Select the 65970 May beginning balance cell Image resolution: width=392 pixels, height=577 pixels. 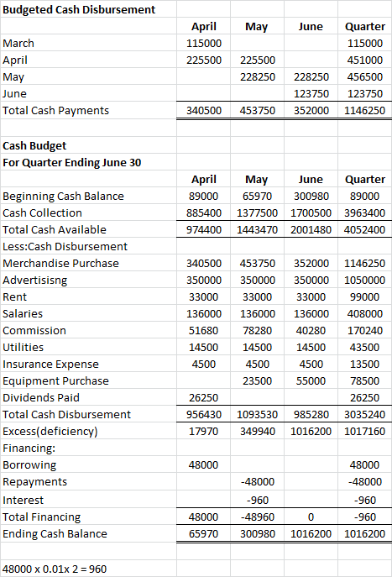(257, 196)
